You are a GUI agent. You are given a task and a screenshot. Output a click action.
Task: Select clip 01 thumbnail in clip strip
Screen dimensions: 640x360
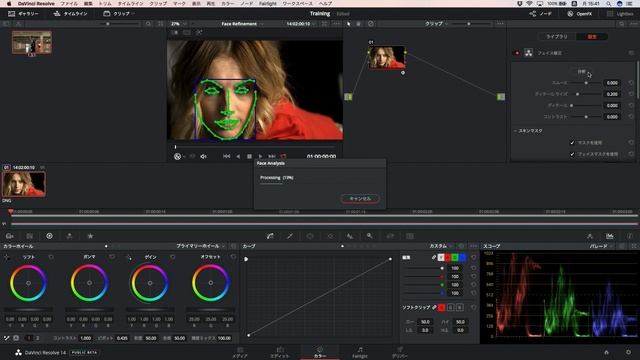tap(24, 184)
